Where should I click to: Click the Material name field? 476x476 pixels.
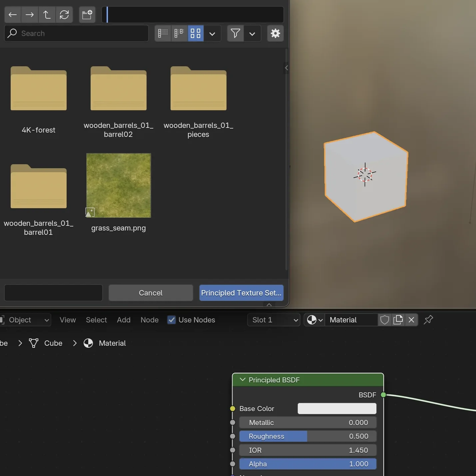[351, 320]
